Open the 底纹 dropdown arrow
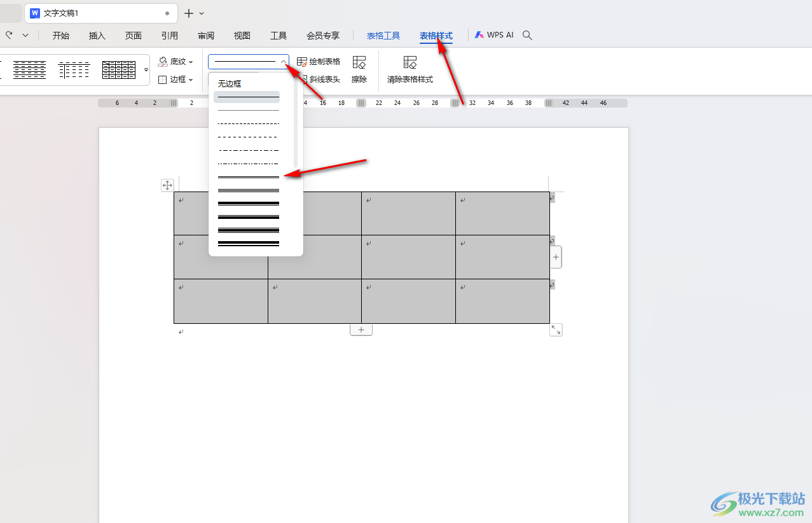Viewport: 812px width, 523px height. click(x=191, y=62)
